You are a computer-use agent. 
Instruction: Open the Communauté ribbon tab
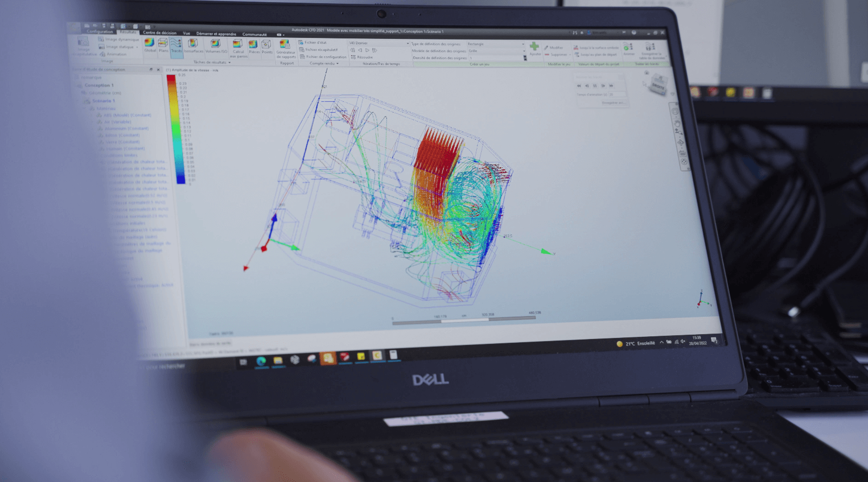254,34
